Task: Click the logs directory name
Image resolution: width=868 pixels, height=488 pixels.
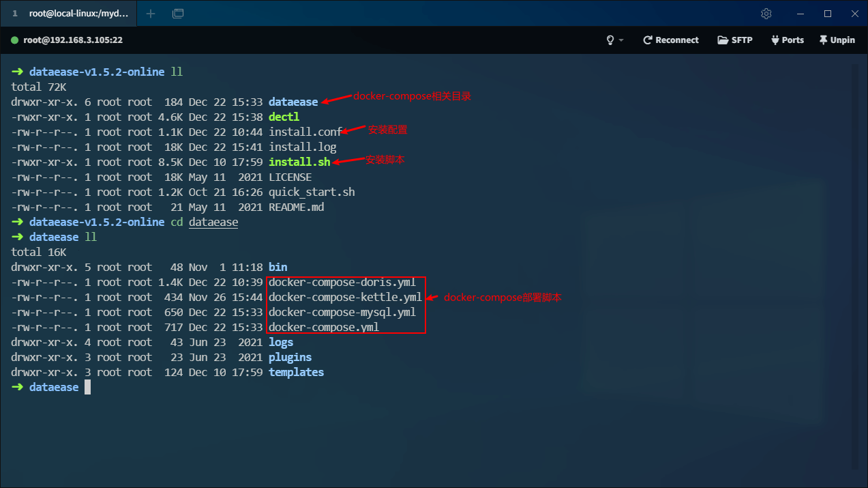Action: tap(281, 342)
